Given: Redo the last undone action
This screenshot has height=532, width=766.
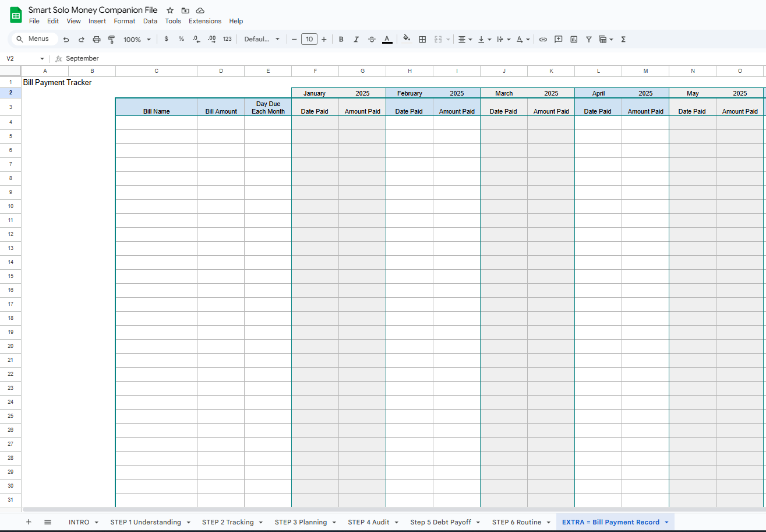Looking at the screenshot, I should [81, 39].
